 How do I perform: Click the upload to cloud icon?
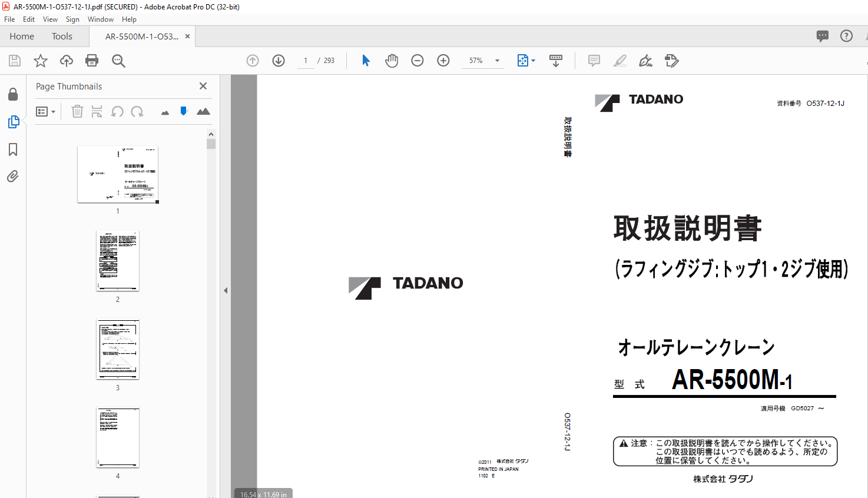[67, 61]
